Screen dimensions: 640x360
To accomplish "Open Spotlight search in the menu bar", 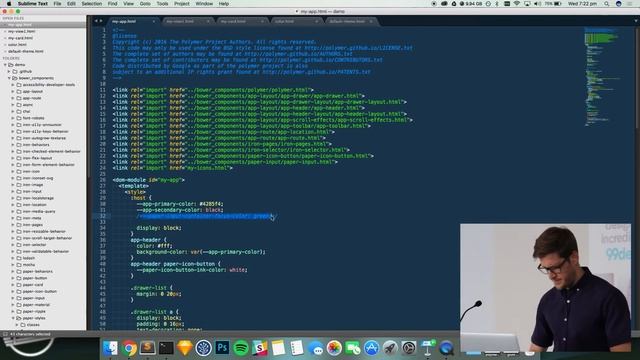I will click(607, 4).
